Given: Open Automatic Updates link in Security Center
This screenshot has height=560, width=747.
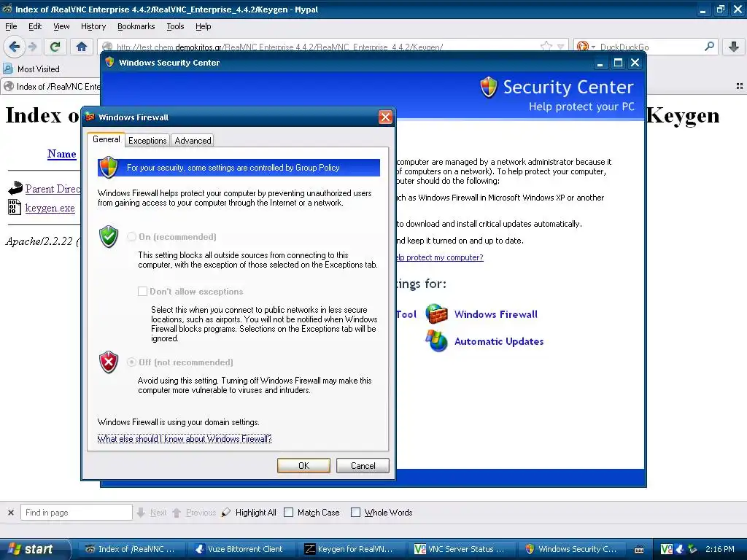Looking at the screenshot, I should (499, 341).
